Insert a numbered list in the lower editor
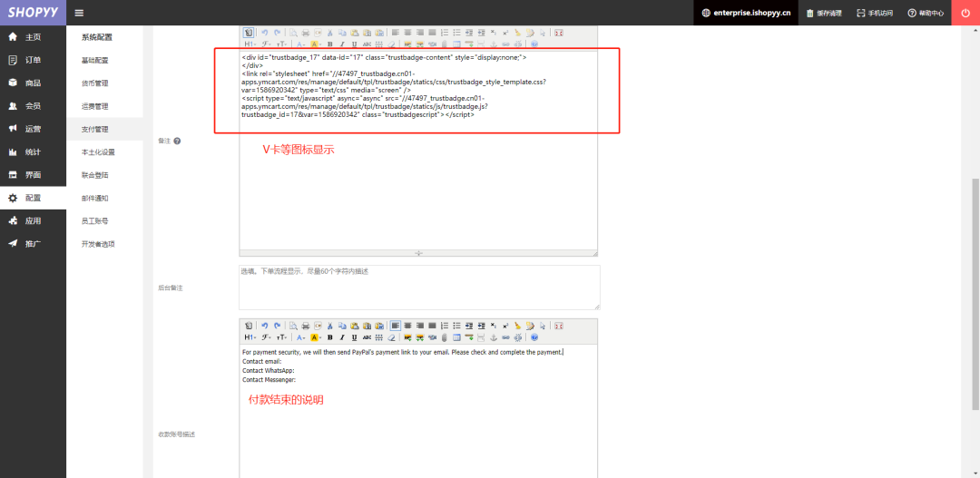Viewport: 980px width, 478px height. tap(445, 326)
